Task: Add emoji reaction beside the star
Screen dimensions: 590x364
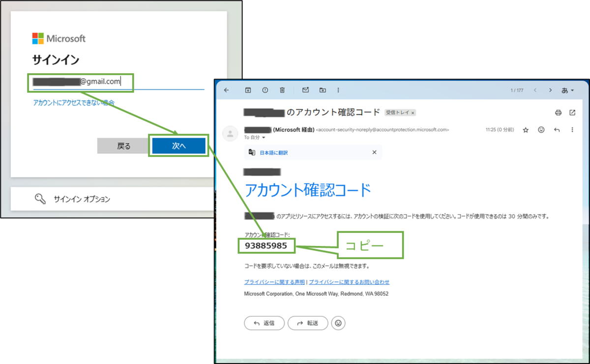Action: click(541, 130)
